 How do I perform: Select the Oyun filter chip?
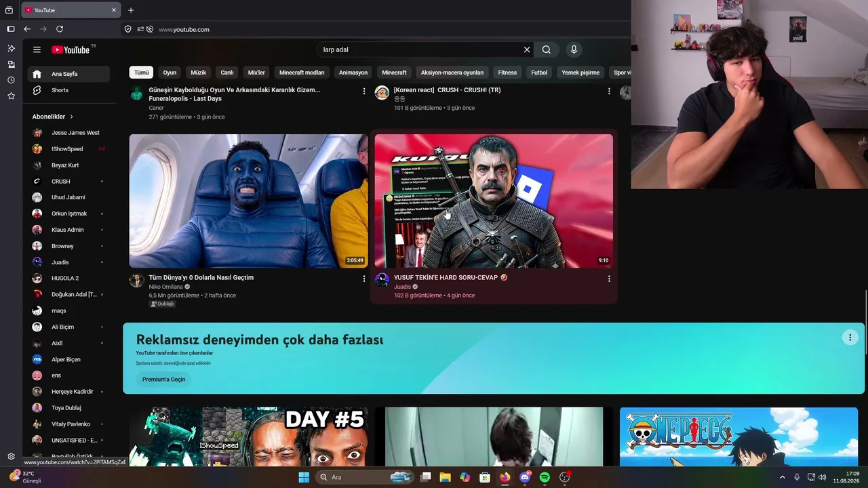tap(170, 73)
